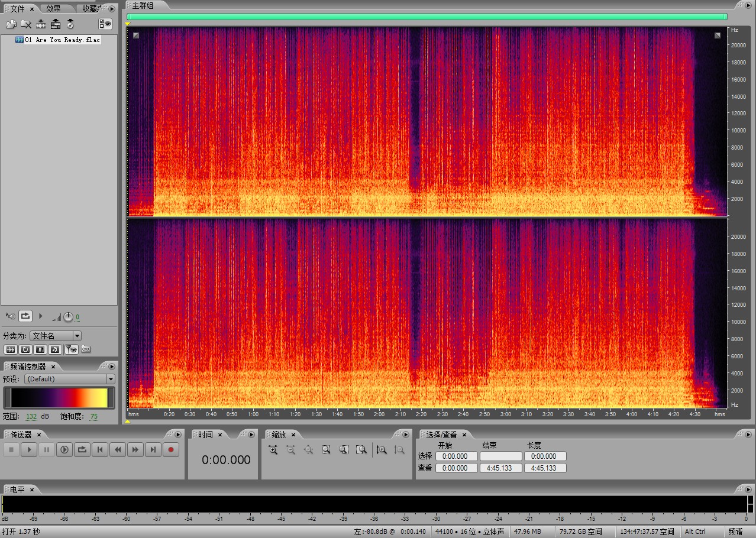Select the 文件 tab

tap(18, 8)
